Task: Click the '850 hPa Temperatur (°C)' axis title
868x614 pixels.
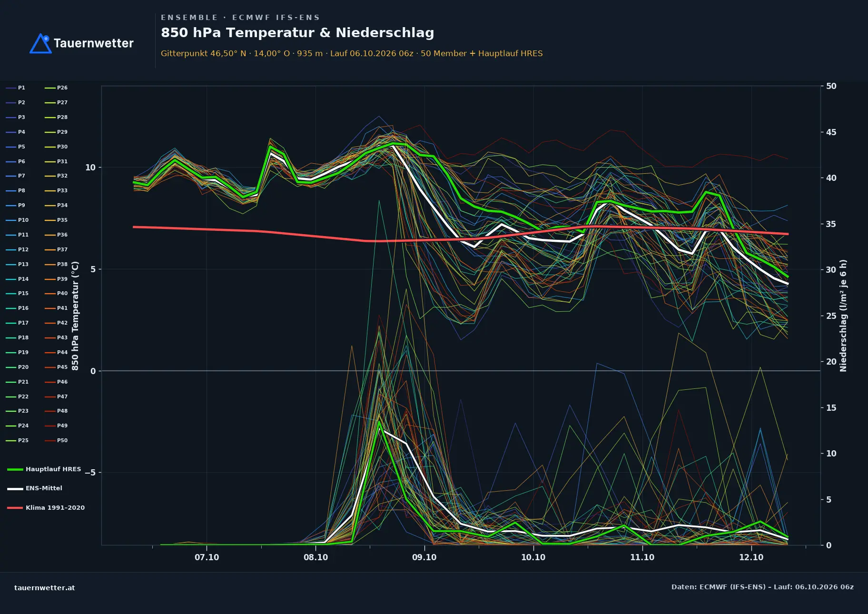Action: click(75, 316)
